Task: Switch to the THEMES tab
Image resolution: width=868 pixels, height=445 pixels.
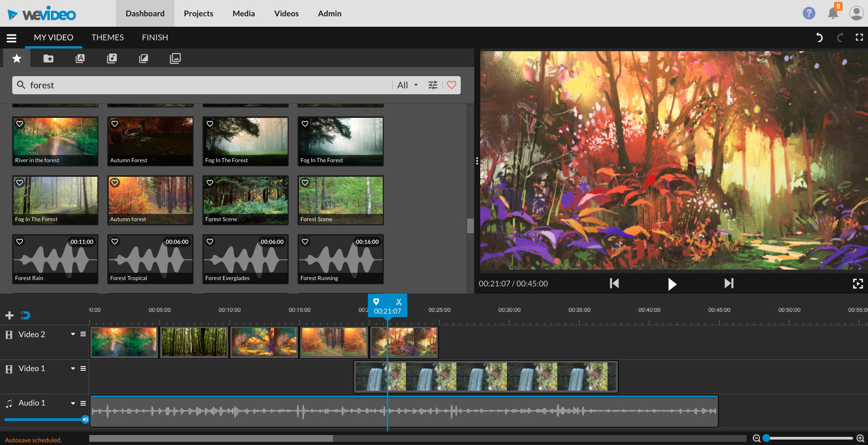Action: click(107, 38)
